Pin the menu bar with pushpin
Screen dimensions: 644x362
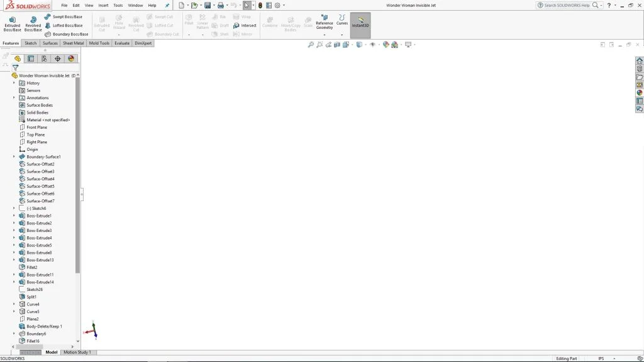pyautogui.click(x=167, y=5)
